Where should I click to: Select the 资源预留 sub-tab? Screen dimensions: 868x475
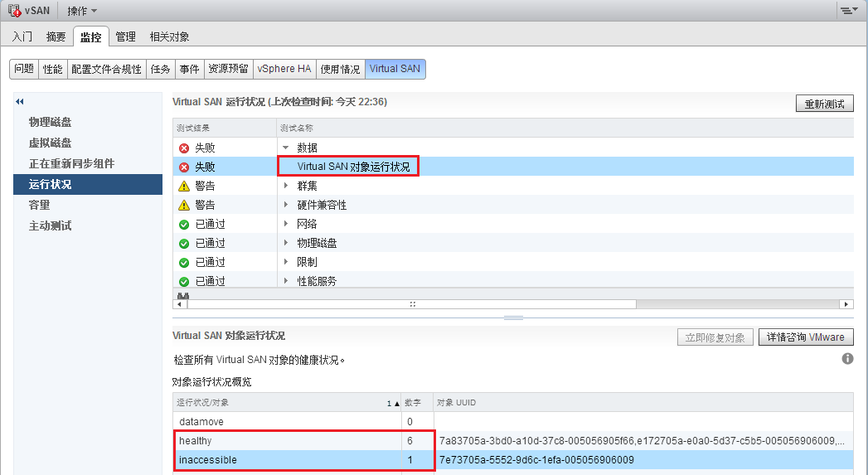[x=229, y=69]
